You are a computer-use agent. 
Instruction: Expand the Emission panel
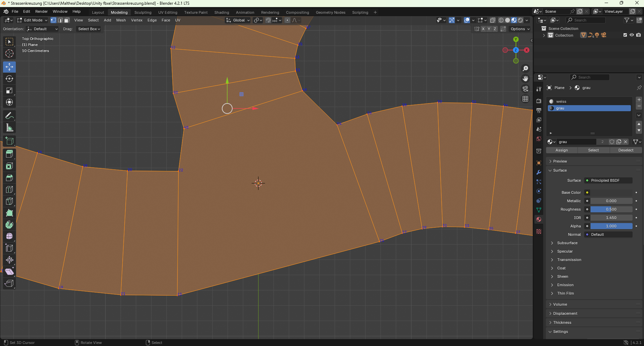click(565, 285)
